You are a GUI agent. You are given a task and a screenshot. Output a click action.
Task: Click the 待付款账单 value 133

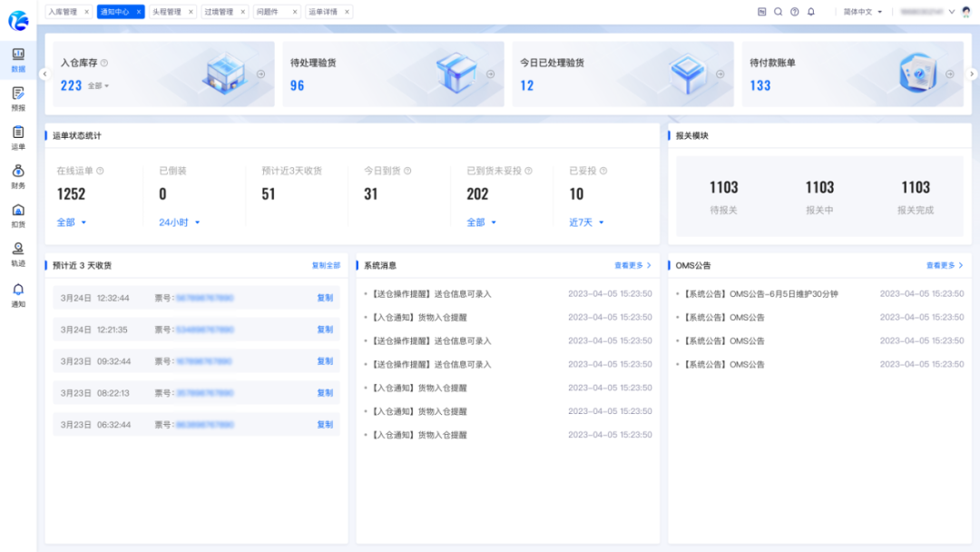coord(760,85)
